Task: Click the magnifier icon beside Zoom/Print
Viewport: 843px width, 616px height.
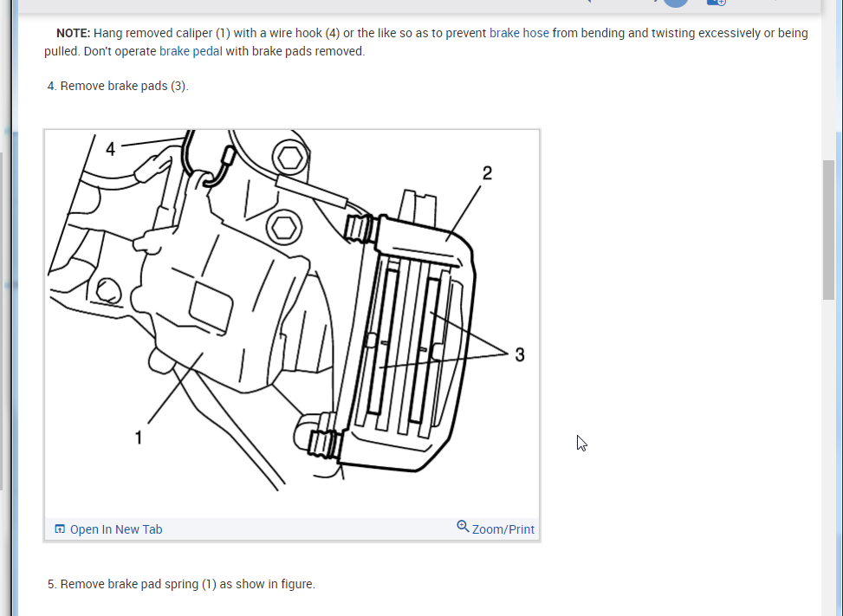Action: click(x=463, y=526)
